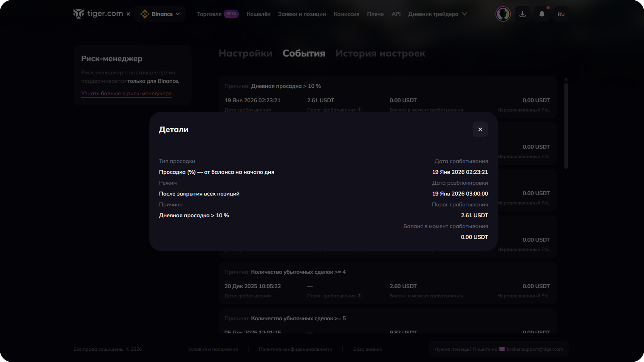The width and height of the screenshot is (644, 362).
Task: Click the user avatar icon
Action: (x=503, y=14)
